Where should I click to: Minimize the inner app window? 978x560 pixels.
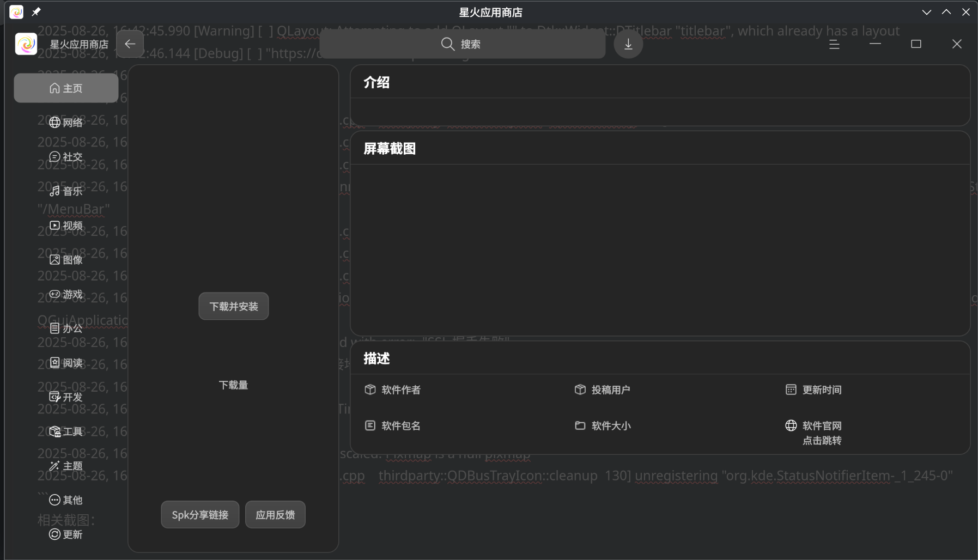875,44
